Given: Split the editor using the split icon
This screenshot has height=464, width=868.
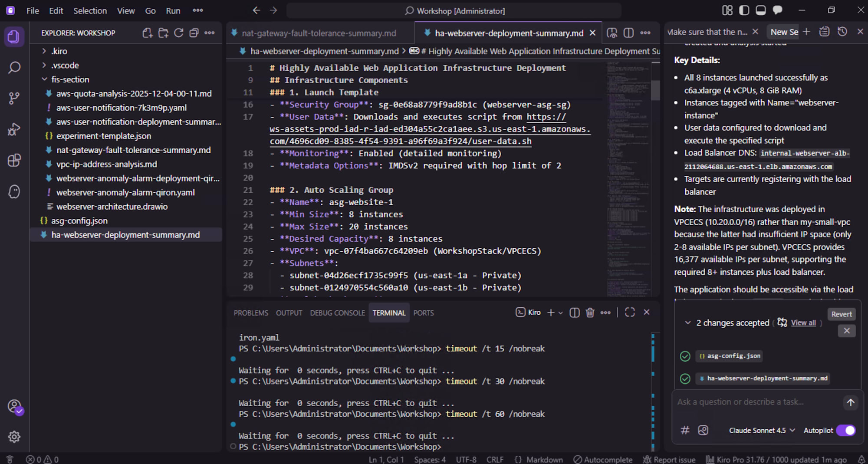Looking at the screenshot, I should [628, 33].
